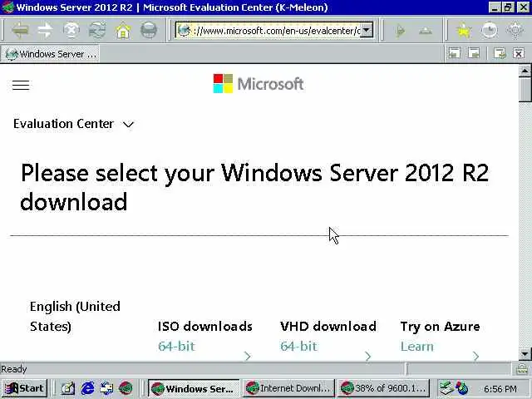Click the English (United States) text
532x399 pixels.
pyautogui.click(x=75, y=316)
